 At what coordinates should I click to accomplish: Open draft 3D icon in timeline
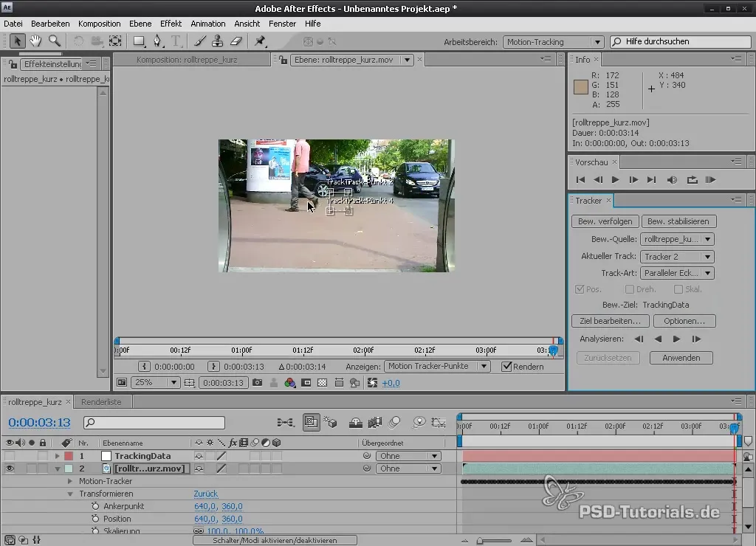pyautogui.click(x=330, y=423)
